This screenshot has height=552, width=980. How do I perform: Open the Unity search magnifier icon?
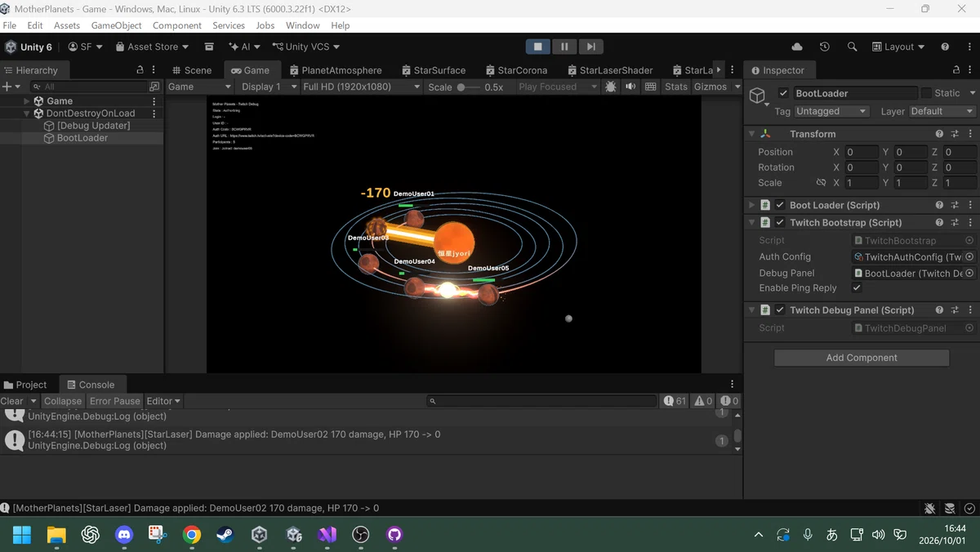click(853, 47)
